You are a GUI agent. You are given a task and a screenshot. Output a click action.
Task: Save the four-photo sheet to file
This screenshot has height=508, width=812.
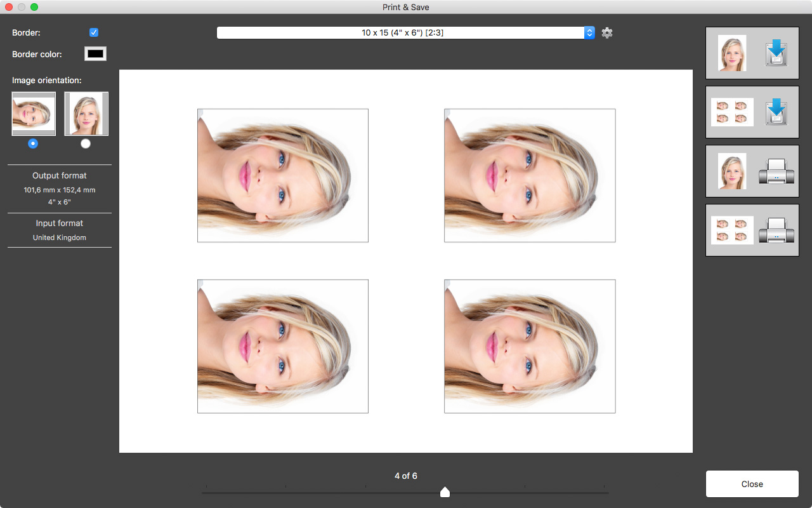(752, 112)
